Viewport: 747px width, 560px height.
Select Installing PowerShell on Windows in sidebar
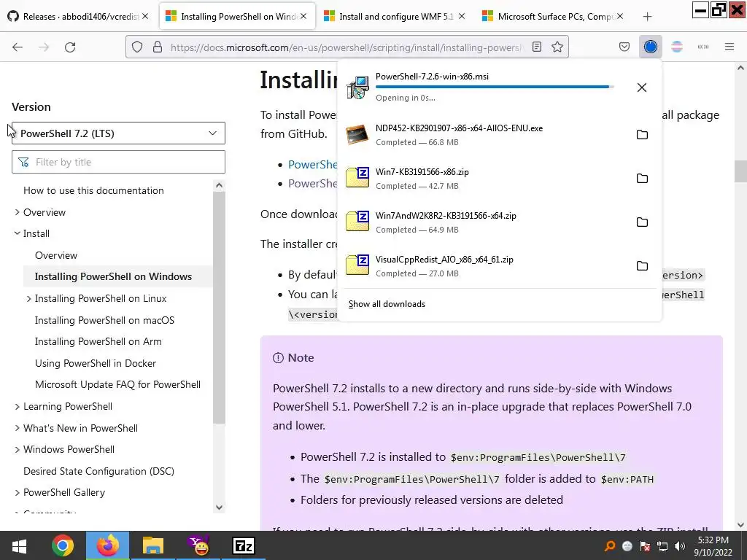point(113,276)
